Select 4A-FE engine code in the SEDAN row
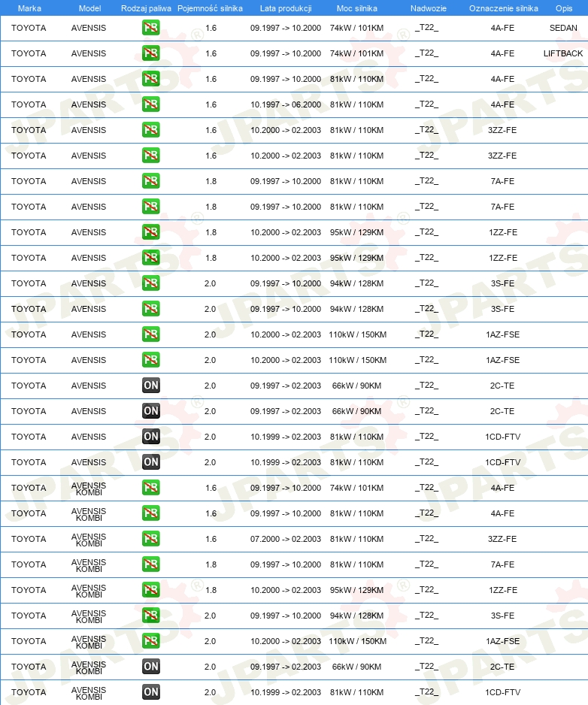588x705 pixels. click(502, 28)
